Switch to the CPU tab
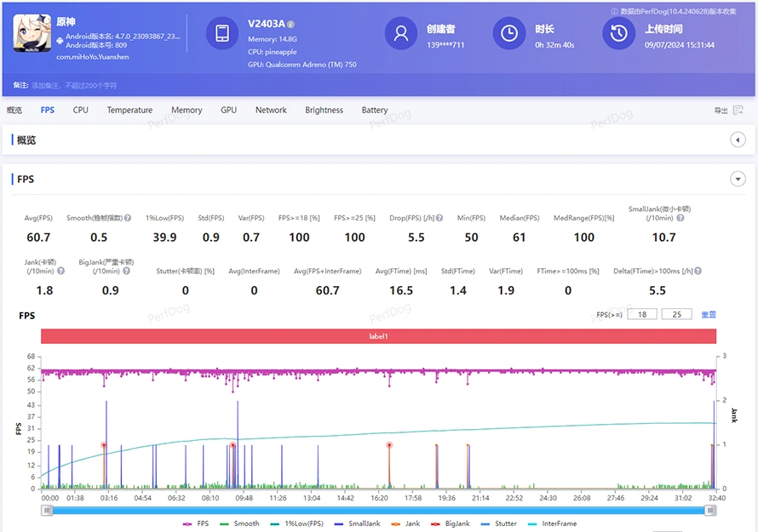Image resolution: width=758 pixels, height=532 pixels. [80, 110]
